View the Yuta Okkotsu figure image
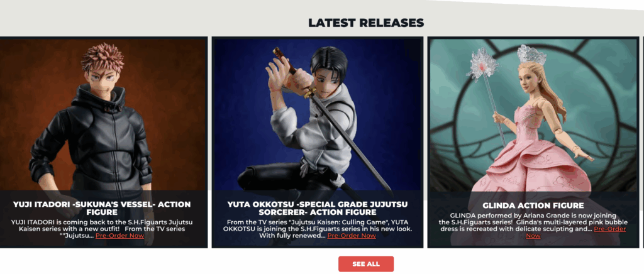The image size is (644, 274). (318, 115)
